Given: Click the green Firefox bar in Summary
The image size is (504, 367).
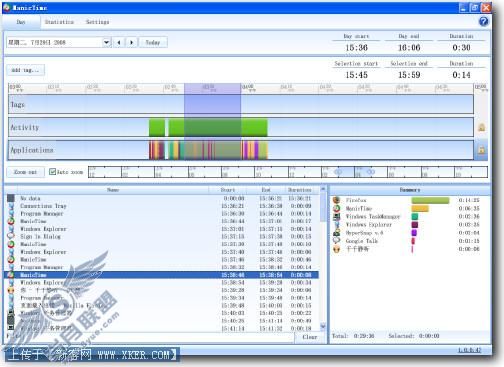Looking at the screenshot, I should [430, 200].
